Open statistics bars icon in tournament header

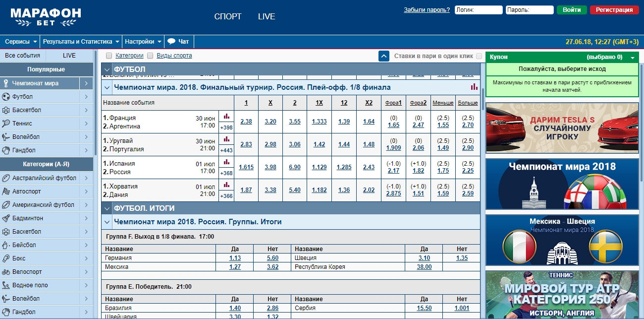point(474,87)
